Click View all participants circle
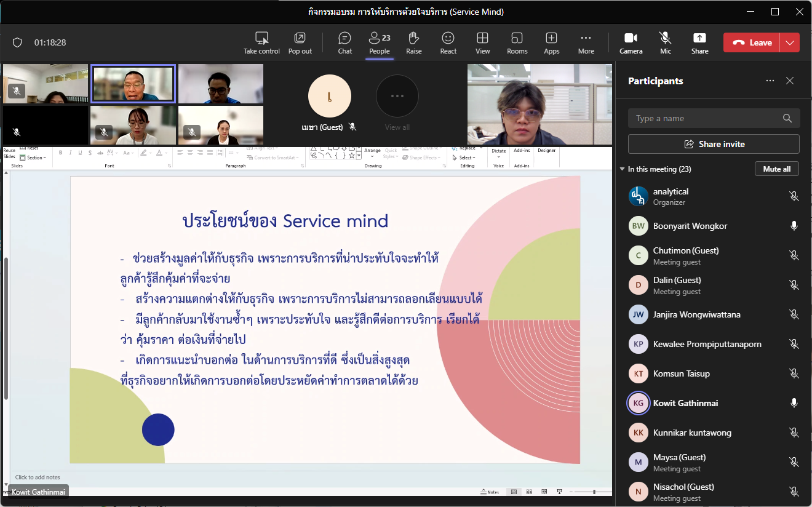 coord(397,97)
